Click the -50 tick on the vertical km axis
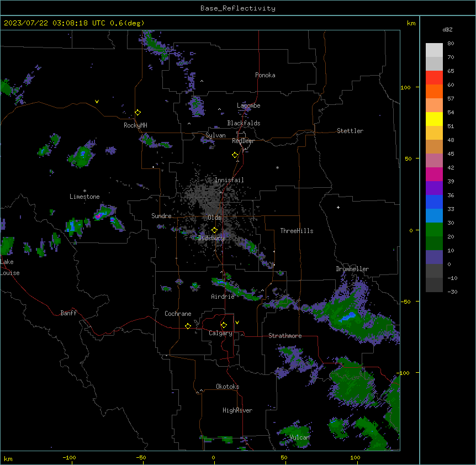The image size is (476, 465). 405,302
